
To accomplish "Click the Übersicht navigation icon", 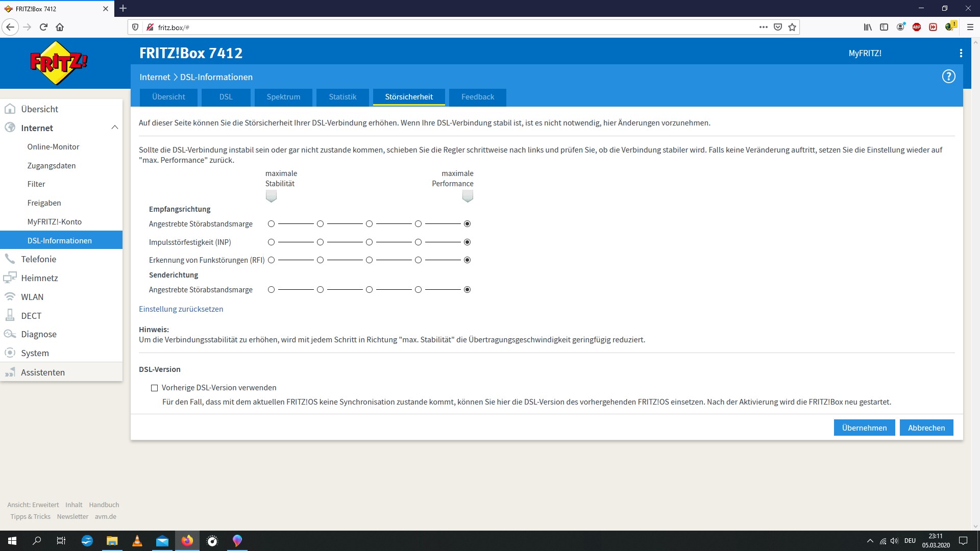I will click(11, 108).
